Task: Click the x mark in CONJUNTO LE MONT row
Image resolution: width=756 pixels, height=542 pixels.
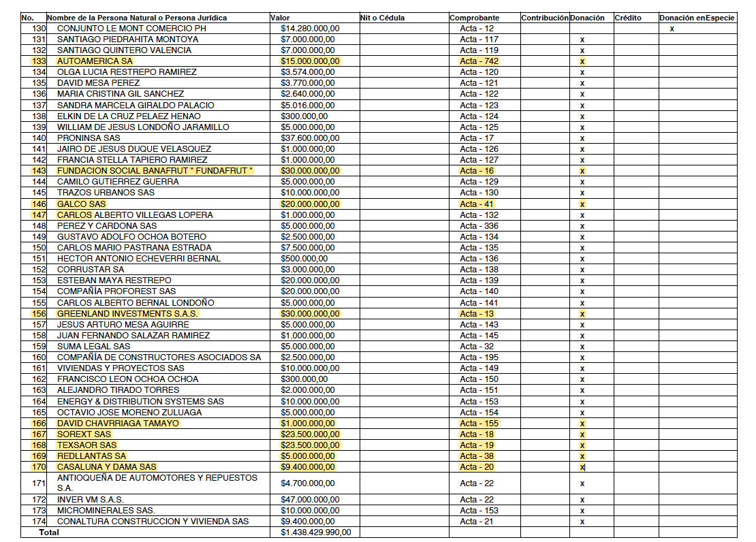Action: click(x=672, y=29)
